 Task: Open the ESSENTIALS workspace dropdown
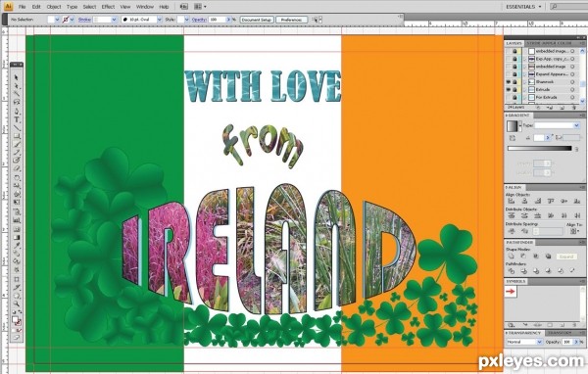pos(523,7)
